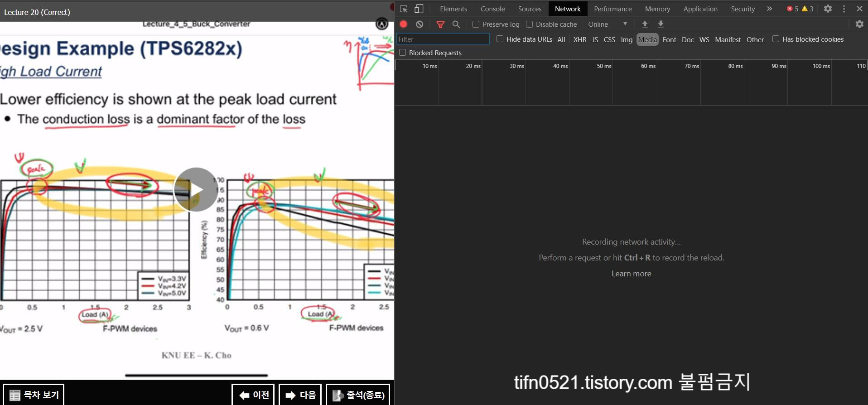Screen dimensions: 868x405
Task: Click the network Filter text field
Action: point(443,39)
